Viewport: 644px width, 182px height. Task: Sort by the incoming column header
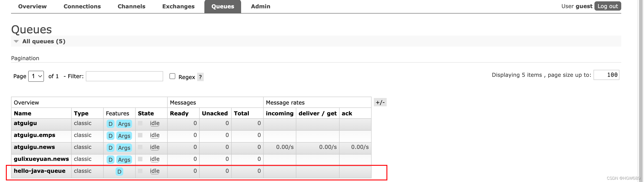279,113
